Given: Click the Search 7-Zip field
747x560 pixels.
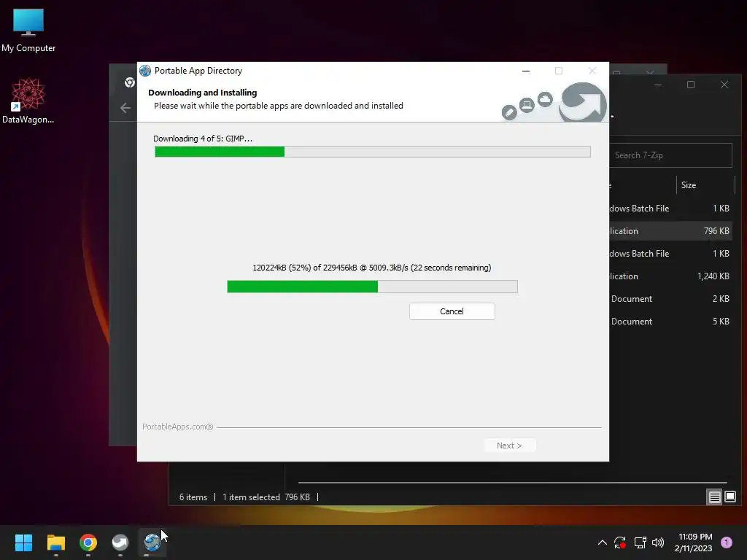Looking at the screenshot, I should (671, 155).
